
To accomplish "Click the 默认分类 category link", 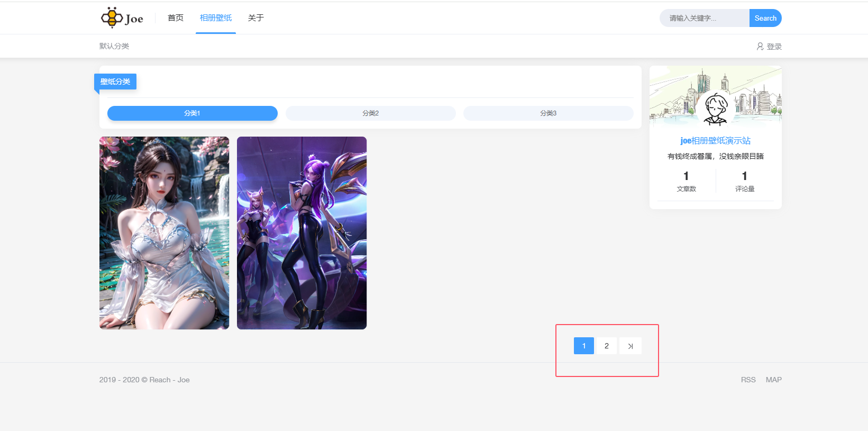I will coord(114,46).
